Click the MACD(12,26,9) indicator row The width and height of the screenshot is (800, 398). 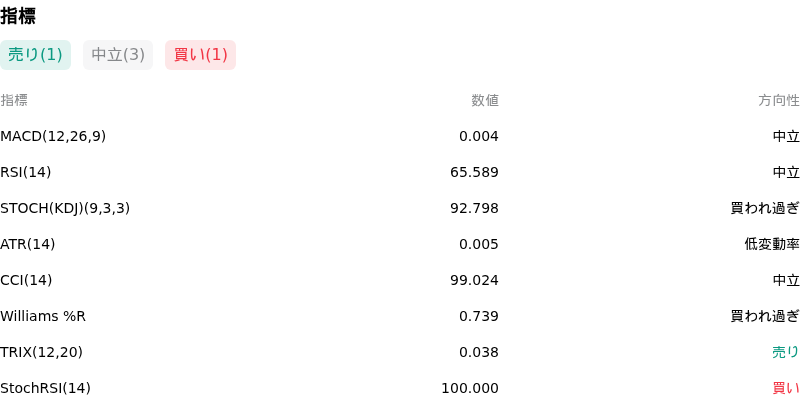point(400,136)
